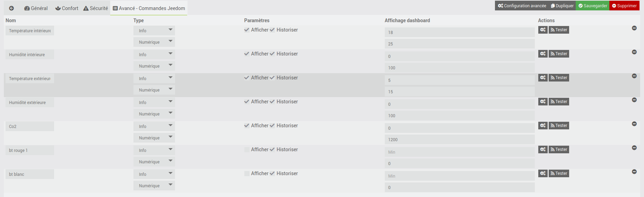644x197 pixels.
Task: Remove the Température extérieure row via minus icon
Action: tap(634, 76)
